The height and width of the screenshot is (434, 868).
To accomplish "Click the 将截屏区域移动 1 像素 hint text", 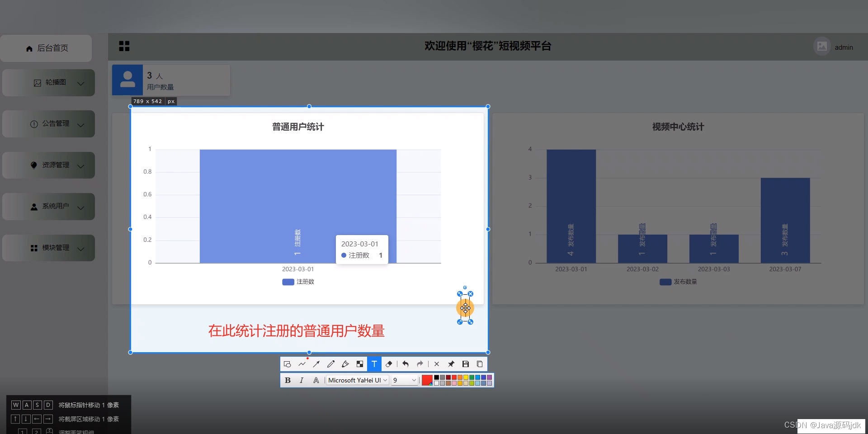I will tap(89, 419).
